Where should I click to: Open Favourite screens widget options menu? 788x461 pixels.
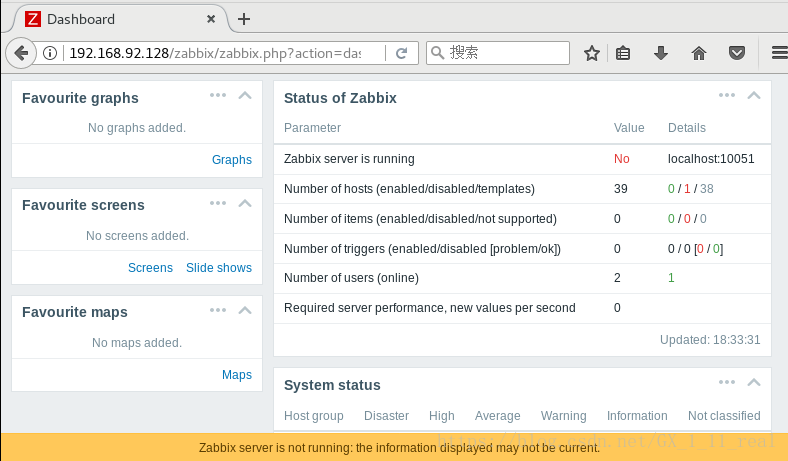pos(218,203)
